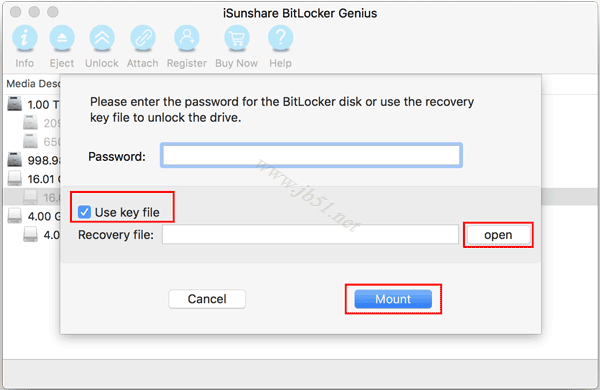
Task: Click the Buy Now cart icon
Action: pos(236,38)
